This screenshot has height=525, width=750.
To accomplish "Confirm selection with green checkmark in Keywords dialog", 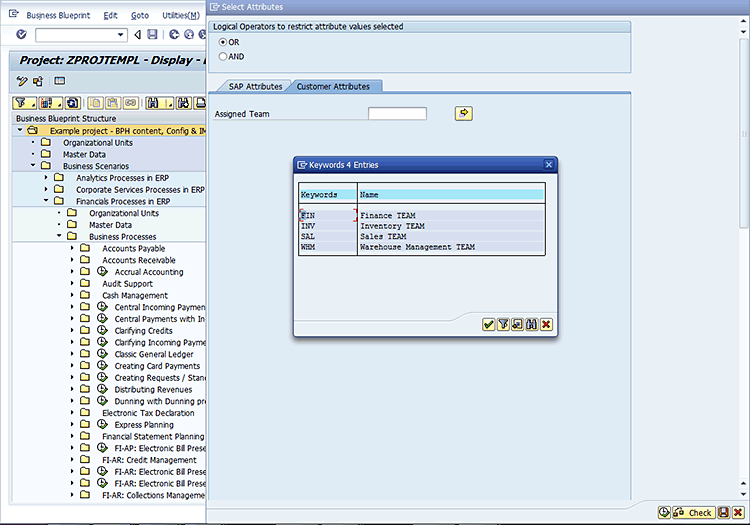I will pyautogui.click(x=488, y=324).
